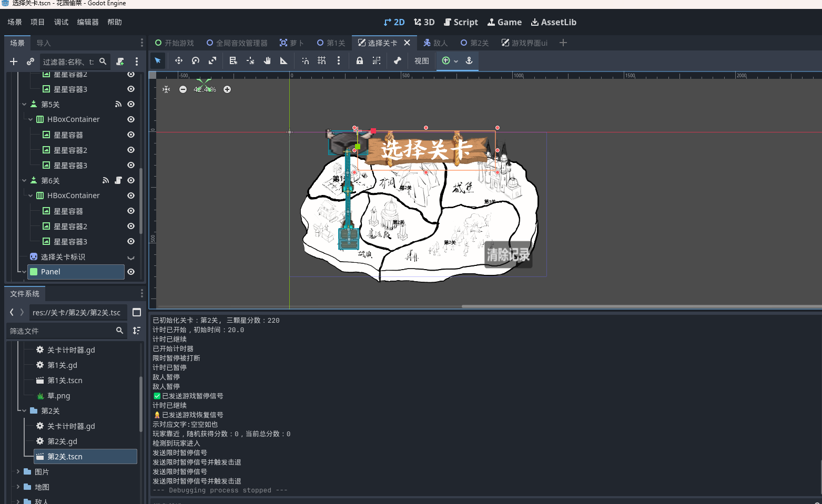Choose the Scale mode tool
Viewport: 822px width, 504px height.
[212, 61]
